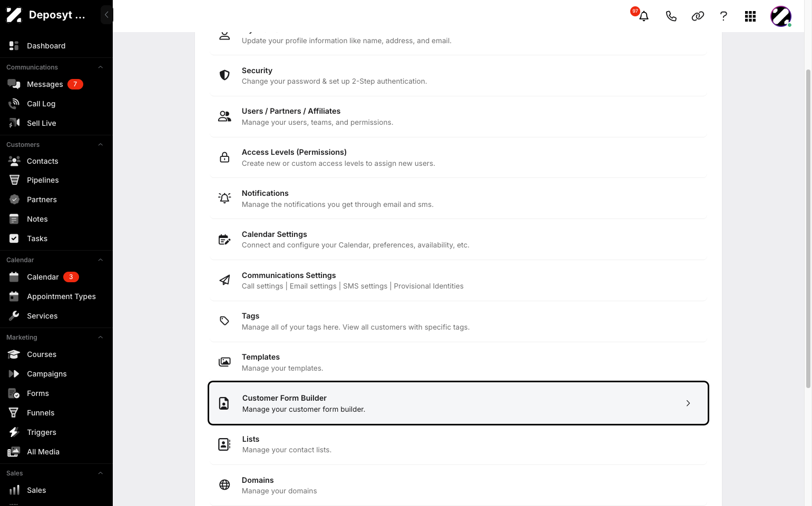Click SMS settings link
Image resolution: width=812 pixels, height=506 pixels.
[x=365, y=286]
